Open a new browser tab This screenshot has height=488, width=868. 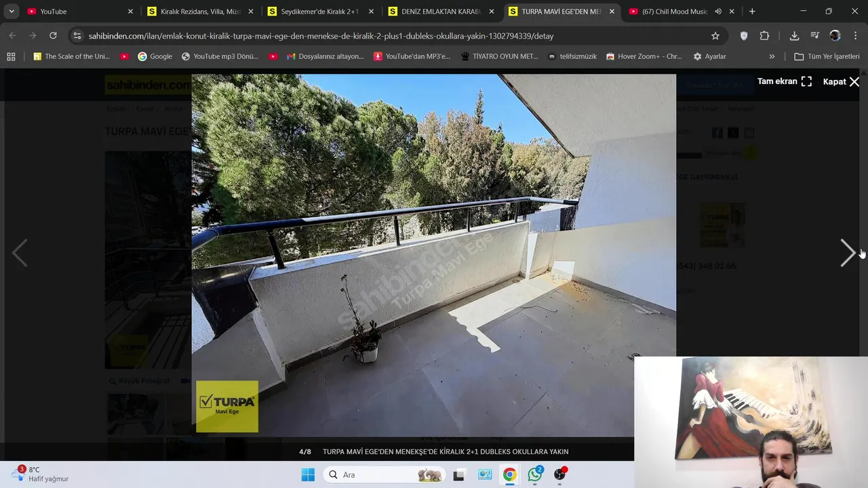(752, 12)
